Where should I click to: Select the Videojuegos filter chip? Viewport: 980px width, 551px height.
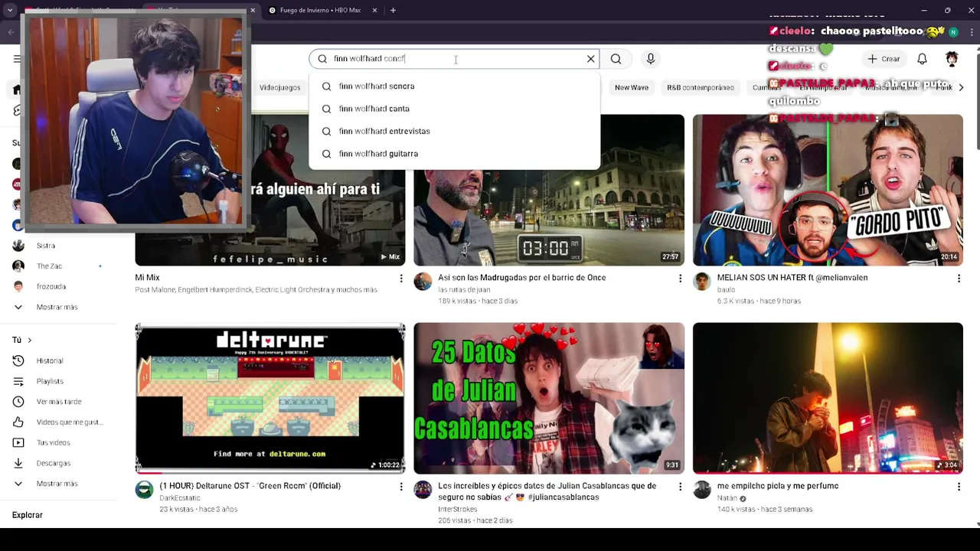click(279, 87)
